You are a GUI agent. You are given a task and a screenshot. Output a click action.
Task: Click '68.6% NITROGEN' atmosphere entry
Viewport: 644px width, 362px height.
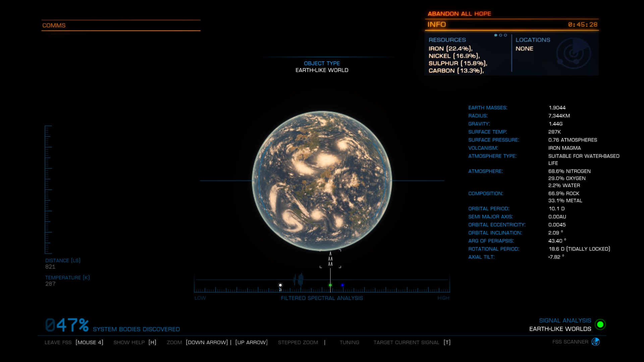pyautogui.click(x=570, y=171)
